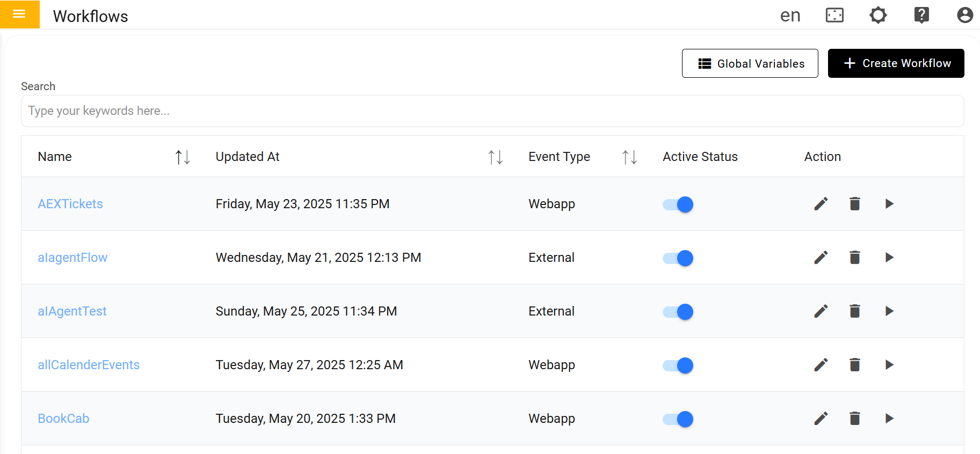Open Global Variables
Screen dimensions: 980x454
coord(750,63)
